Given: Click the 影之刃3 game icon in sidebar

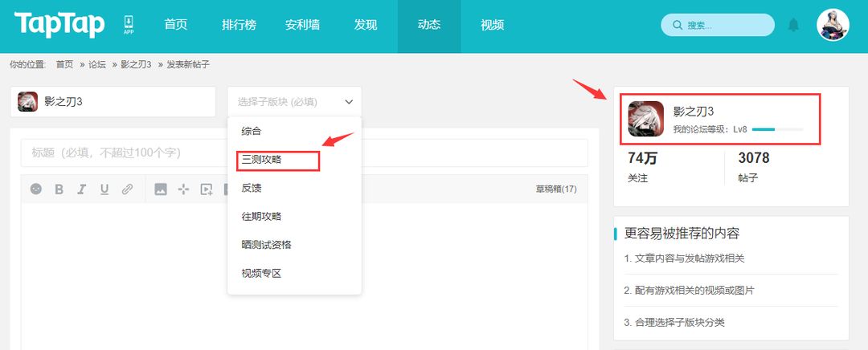Looking at the screenshot, I should coord(646,119).
